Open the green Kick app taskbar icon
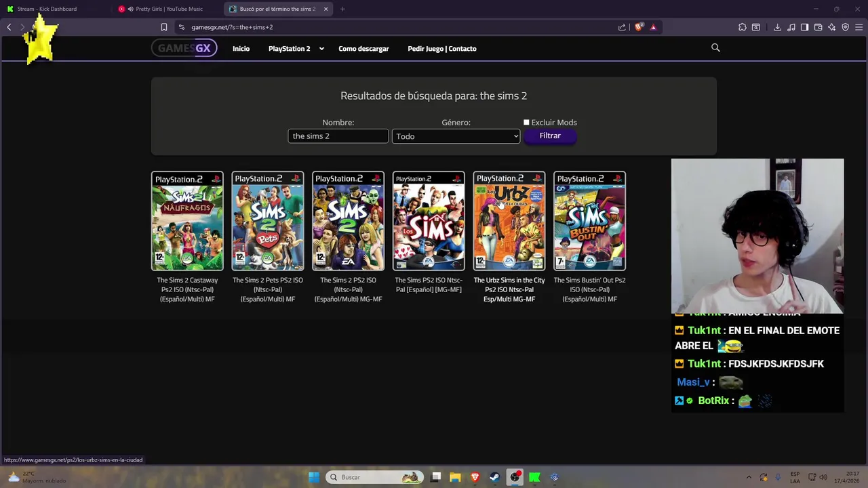This screenshot has width=868, height=488. point(534,477)
